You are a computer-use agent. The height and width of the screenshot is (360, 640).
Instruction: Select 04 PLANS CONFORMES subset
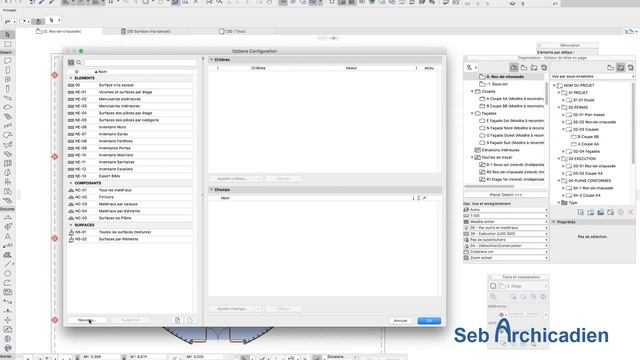tap(587, 181)
